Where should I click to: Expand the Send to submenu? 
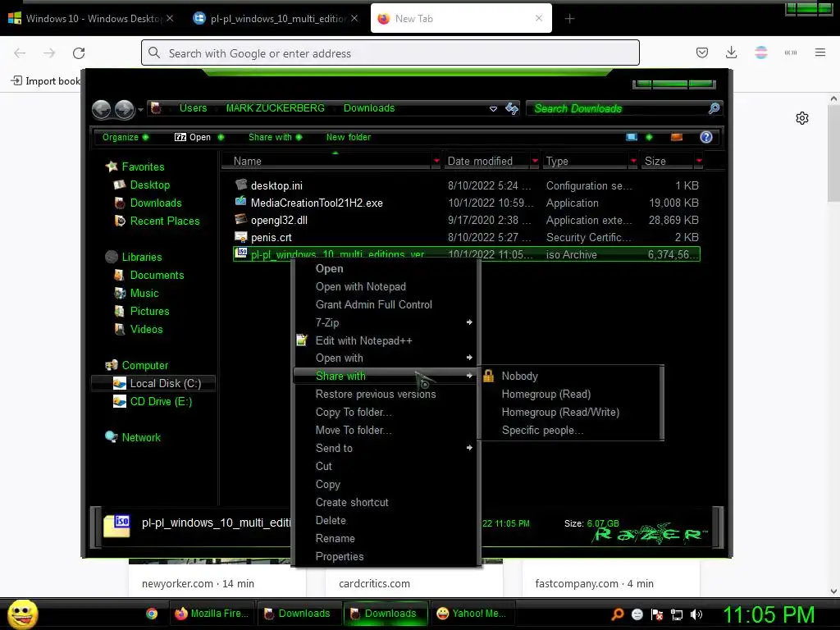pos(385,448)
